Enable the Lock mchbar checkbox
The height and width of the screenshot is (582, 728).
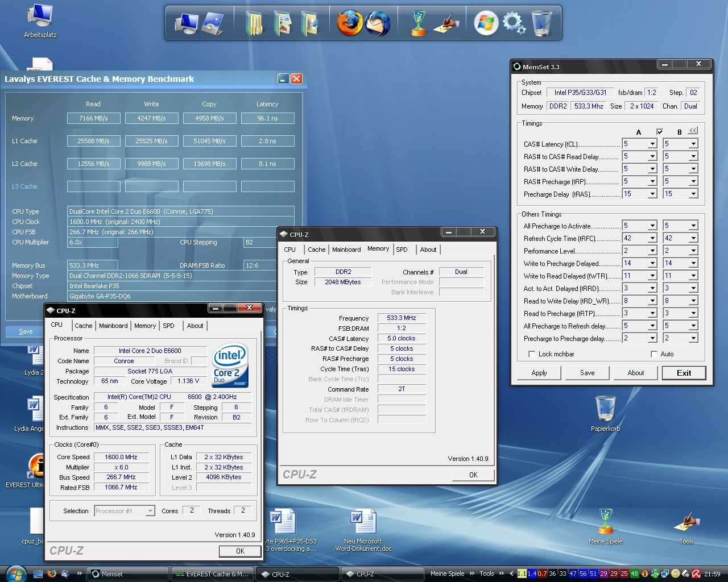532,354
